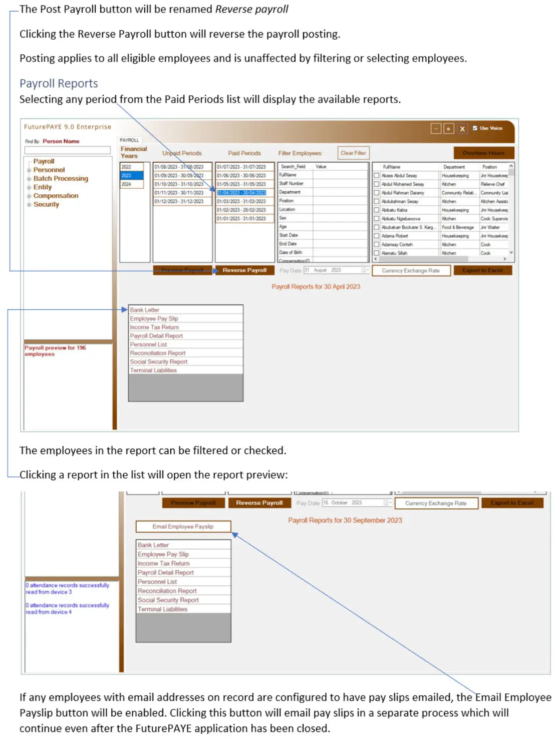The image size is (560, 741).
Task: Check the Alamatu Sillah checkbox
Action: point(377,253)
